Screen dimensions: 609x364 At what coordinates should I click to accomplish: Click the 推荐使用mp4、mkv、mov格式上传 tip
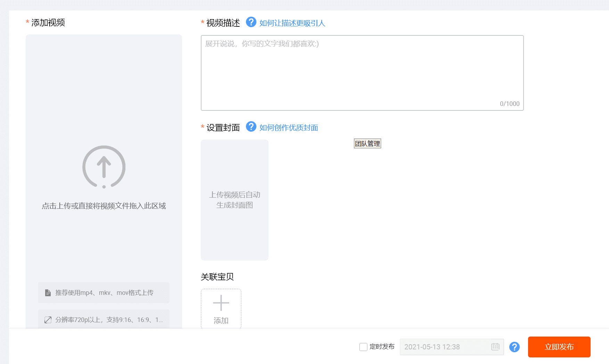click(104, 293)
